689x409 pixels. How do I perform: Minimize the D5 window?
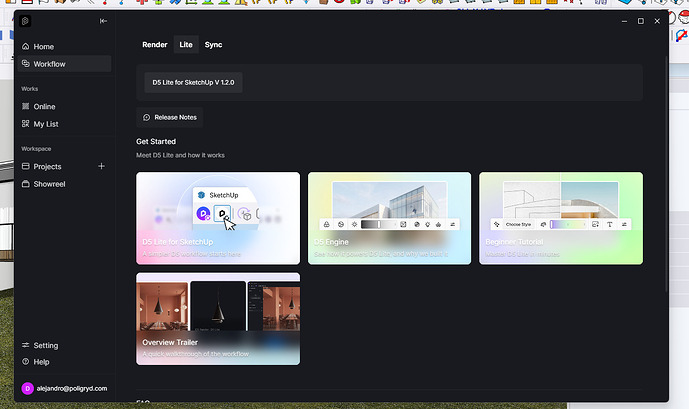624,21
